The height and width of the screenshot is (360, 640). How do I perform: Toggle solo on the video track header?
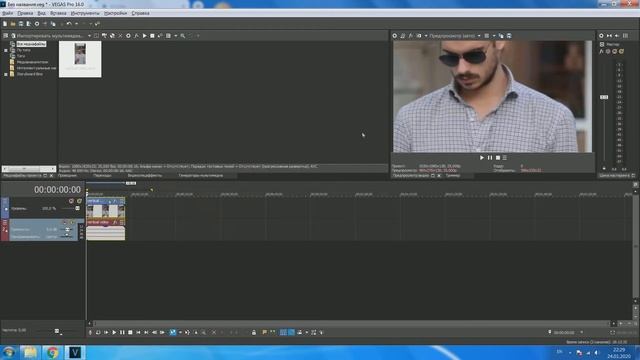click(x=80, y=201)
